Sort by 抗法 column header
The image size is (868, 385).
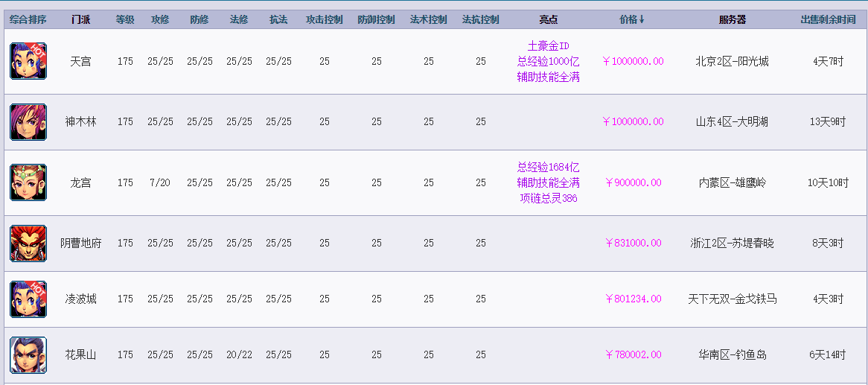[278, 20]
